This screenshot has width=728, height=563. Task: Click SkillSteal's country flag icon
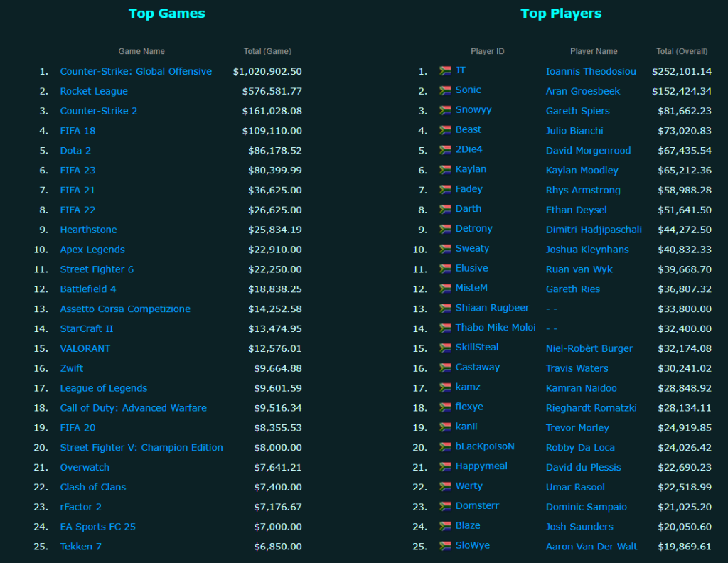coord(445,348)
